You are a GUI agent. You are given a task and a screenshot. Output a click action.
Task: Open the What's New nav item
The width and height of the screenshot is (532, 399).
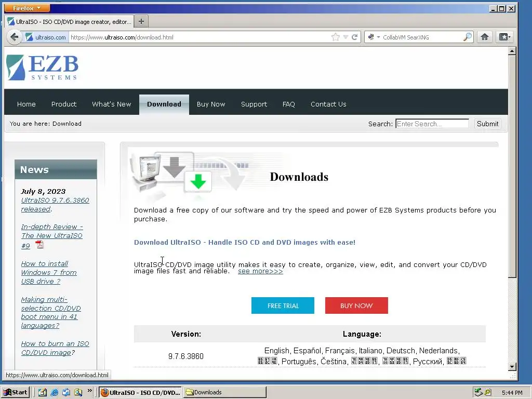click(111, 104)
